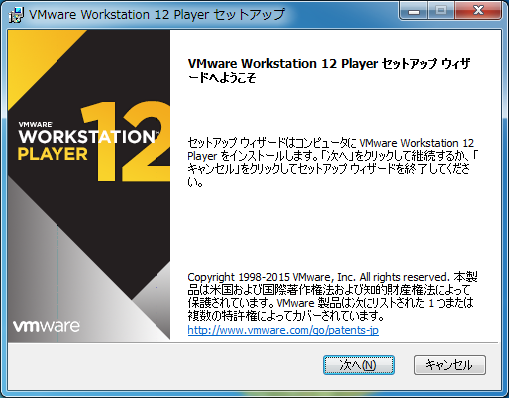
Task: Minimize the setup wizard window
Action: point(414,11)
